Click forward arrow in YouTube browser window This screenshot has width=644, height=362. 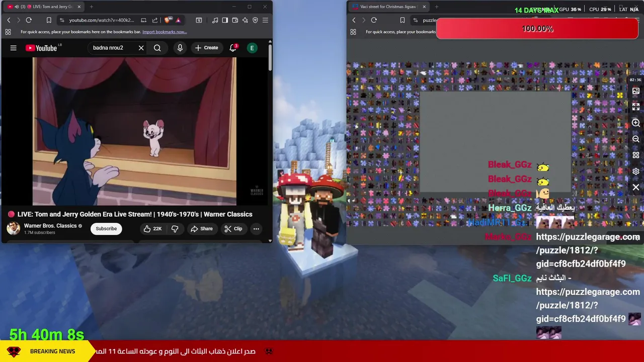coord(19,20)
